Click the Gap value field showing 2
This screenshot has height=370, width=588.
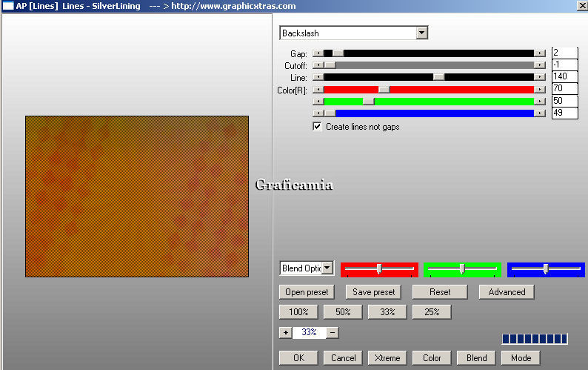pos(565,53)
